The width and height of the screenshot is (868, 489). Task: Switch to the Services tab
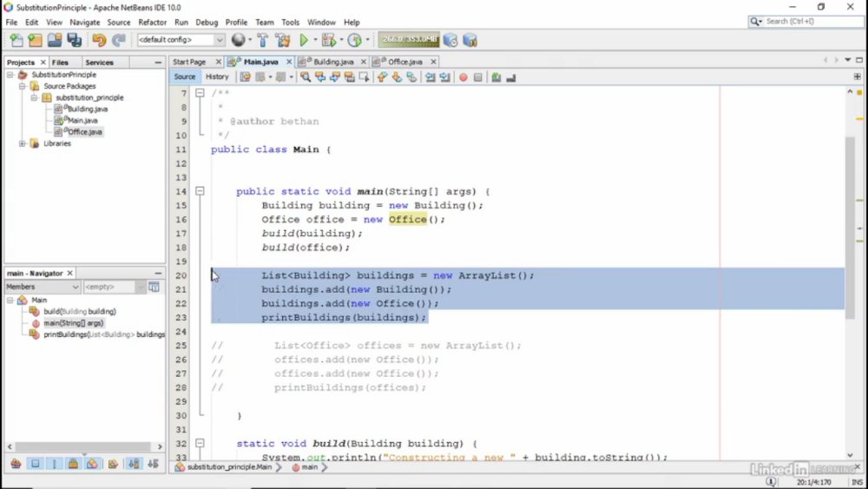[x=99, y=63]
